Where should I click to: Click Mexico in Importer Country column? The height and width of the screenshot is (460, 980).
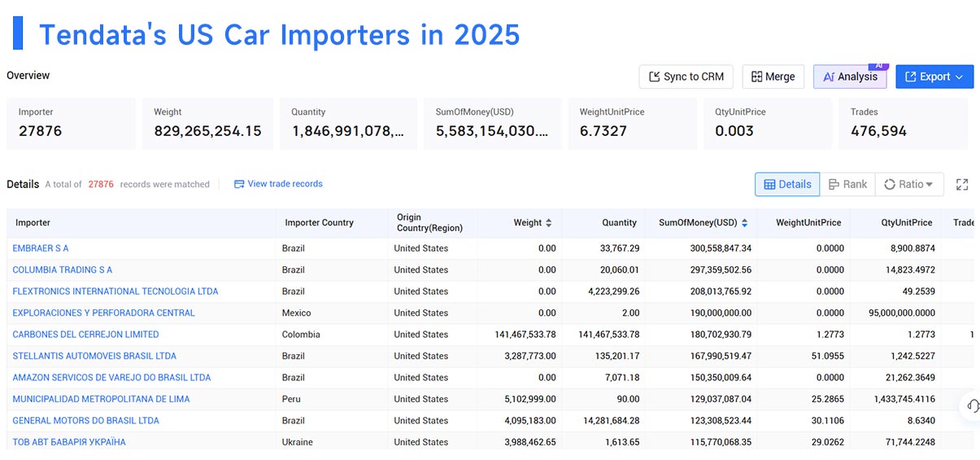point(297,313)
